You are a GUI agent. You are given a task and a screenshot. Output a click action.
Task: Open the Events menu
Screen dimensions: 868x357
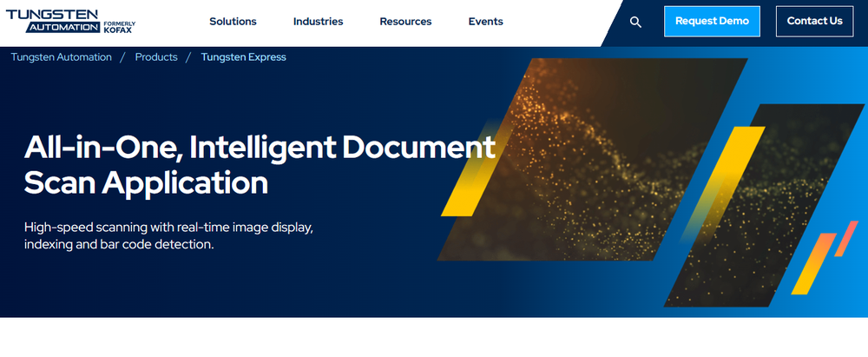click(x=486, y=22)
